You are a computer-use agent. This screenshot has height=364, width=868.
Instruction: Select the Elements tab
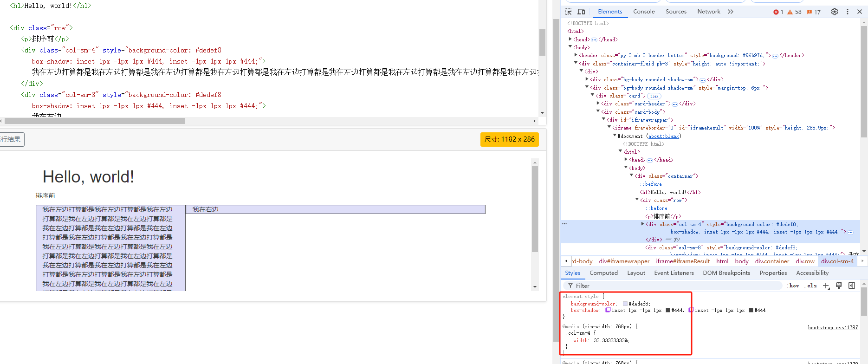pos(610,12)
